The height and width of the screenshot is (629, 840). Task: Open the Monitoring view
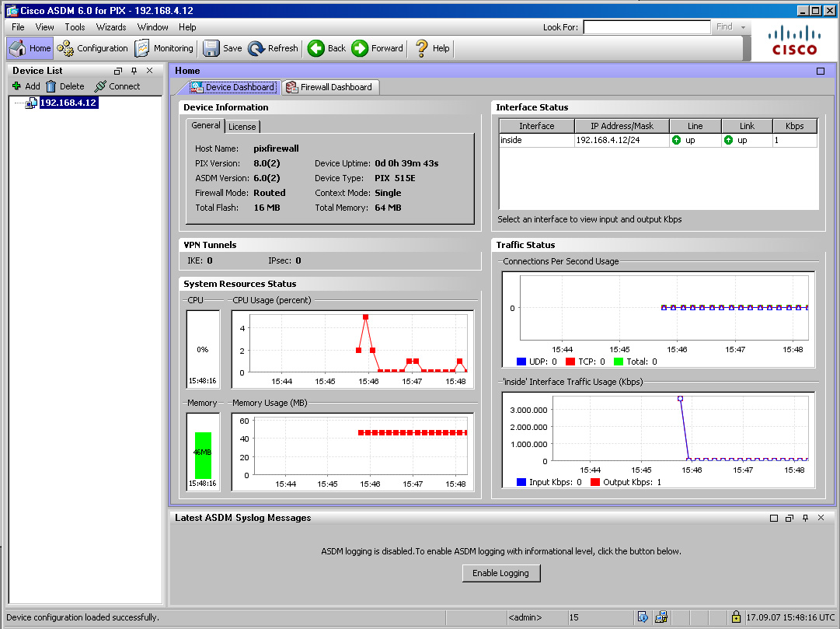pos(164,48)
